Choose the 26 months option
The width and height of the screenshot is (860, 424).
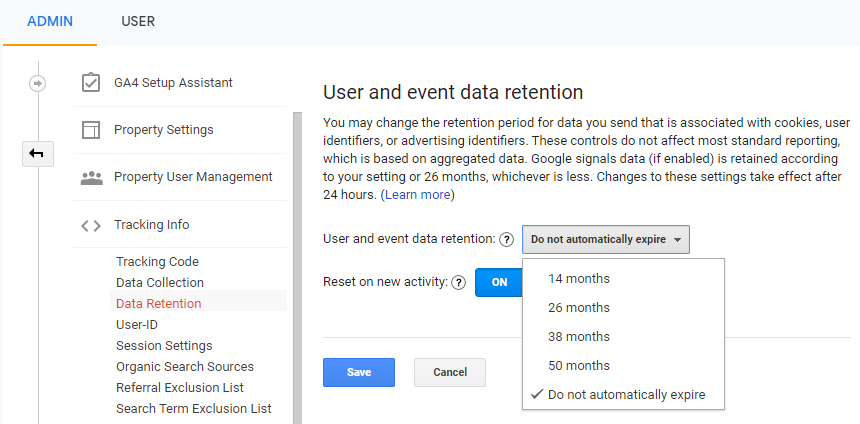tap(578, 308)
